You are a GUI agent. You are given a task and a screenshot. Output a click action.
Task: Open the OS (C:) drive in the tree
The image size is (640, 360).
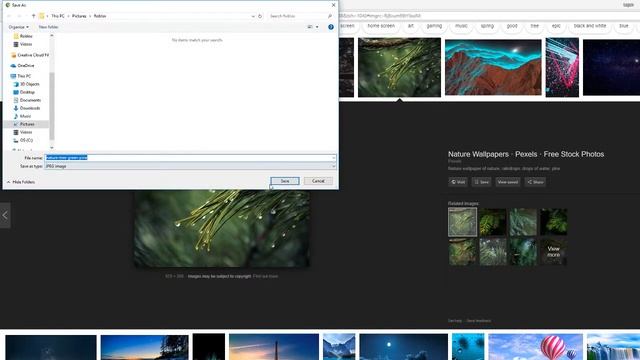click(x=23, y=140)
